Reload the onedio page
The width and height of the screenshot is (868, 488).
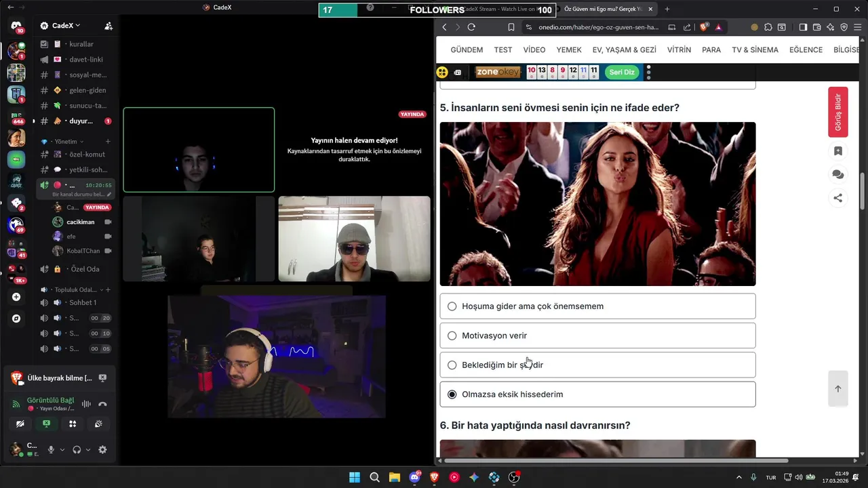pyautogui.click(x=471, y=27)
